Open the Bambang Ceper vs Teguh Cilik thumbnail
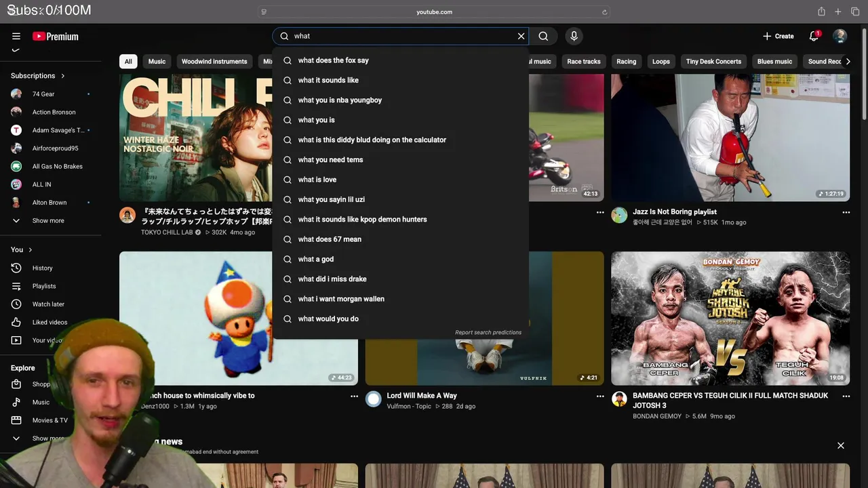Screen dimensions: 868x488 pyautogui.click(x=730, y=319)
